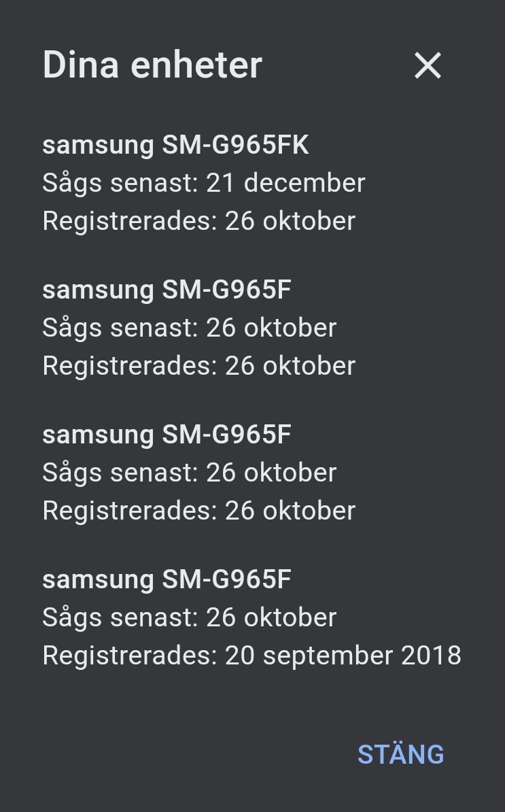Close the Dina enheter dialog with the X

(428, 65)
